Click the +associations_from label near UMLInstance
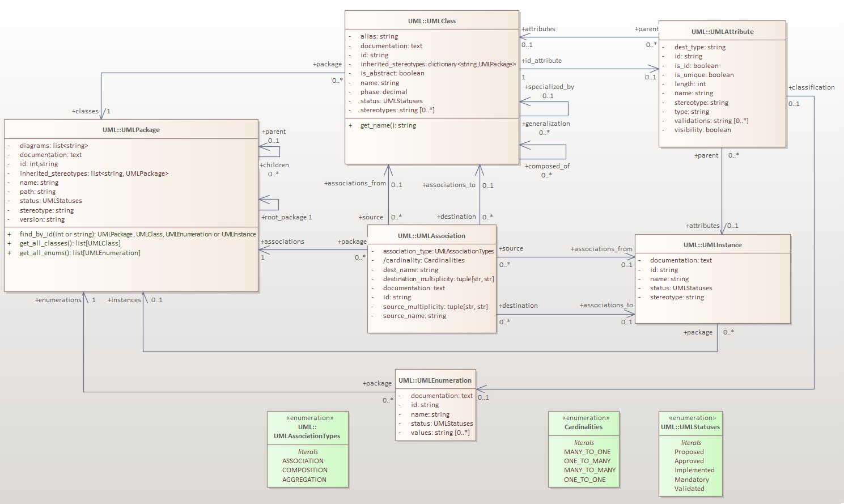Viewport: 844px width, 504px height. click(x=602, y=248)
